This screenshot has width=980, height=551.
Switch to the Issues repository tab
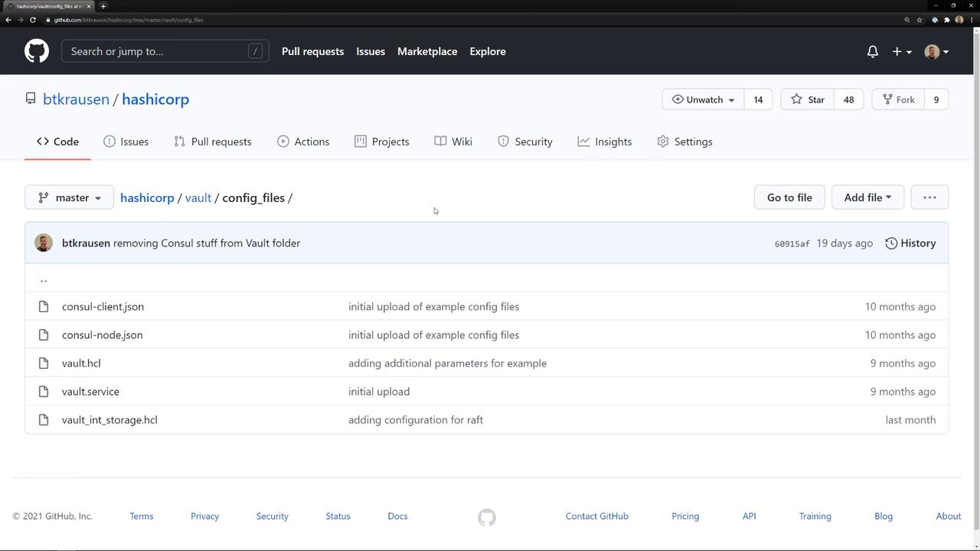click(x=126, y=142)
